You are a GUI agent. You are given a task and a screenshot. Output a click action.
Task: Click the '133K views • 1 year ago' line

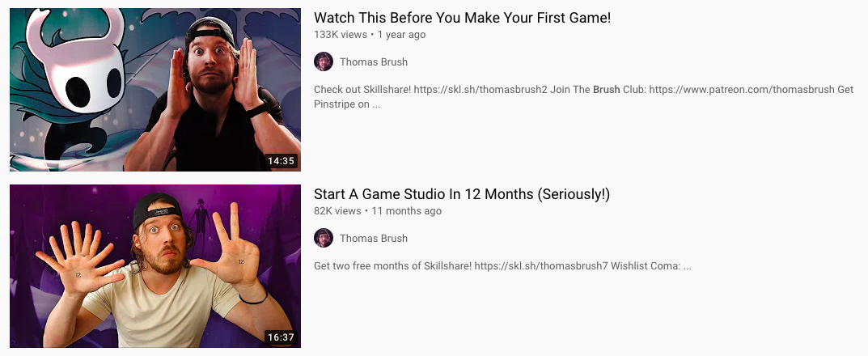coord(370,34)
